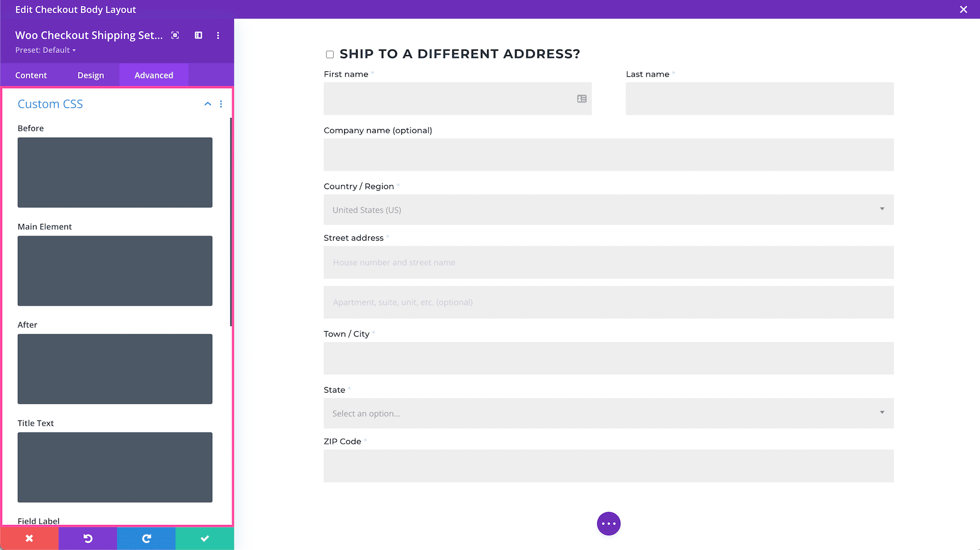
Task: Switch to split view layout icon
Action: coord(198,35)
